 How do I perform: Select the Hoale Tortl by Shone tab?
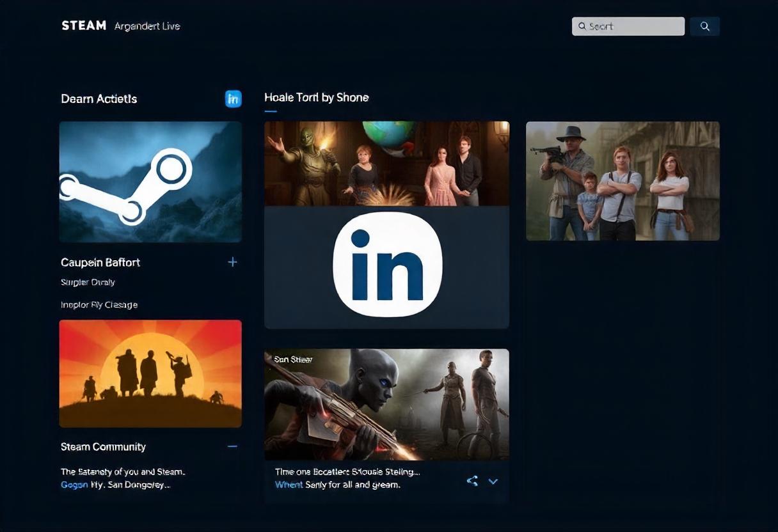click(316, 98)
